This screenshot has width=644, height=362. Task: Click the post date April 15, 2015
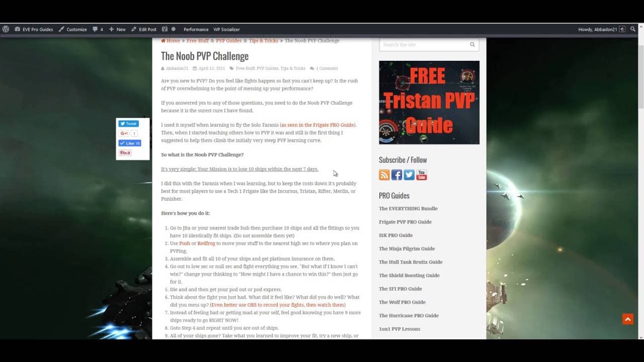coord(211,68)
